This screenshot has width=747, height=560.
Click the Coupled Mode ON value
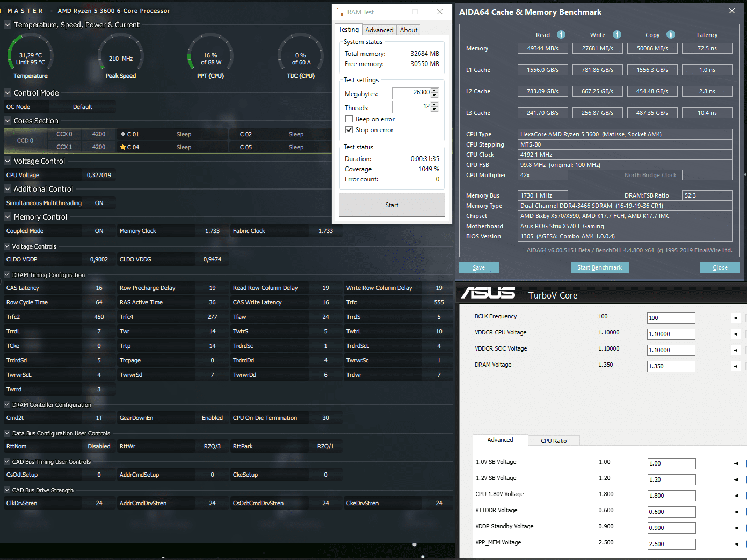[x=99, y=231]
